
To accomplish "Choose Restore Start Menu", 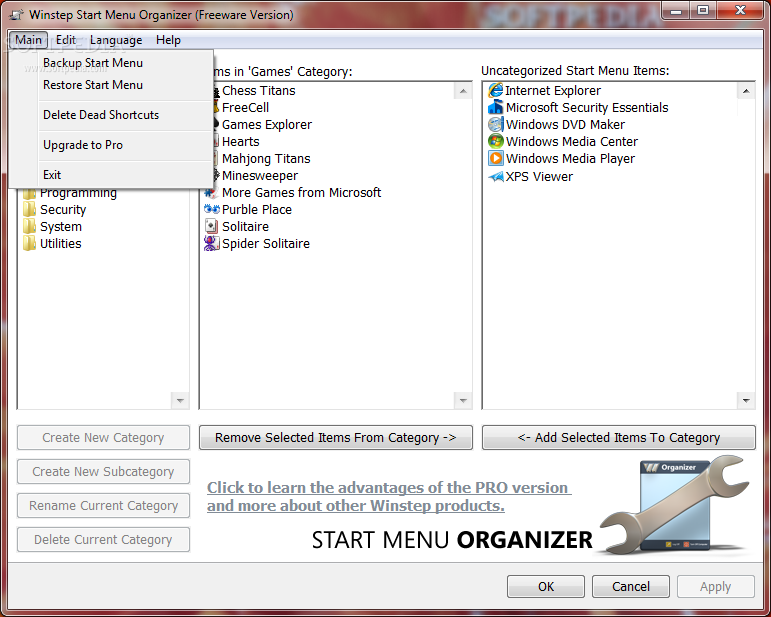I will [111, 85].
